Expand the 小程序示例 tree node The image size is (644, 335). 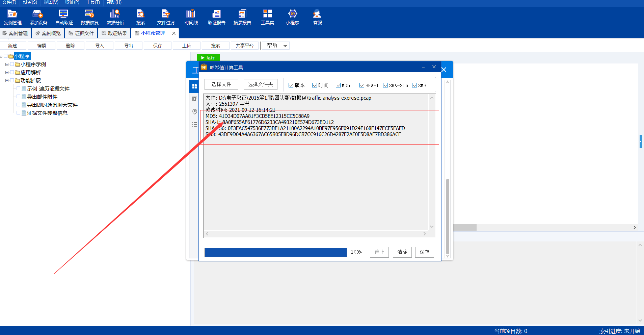click(x=7, y=64)
